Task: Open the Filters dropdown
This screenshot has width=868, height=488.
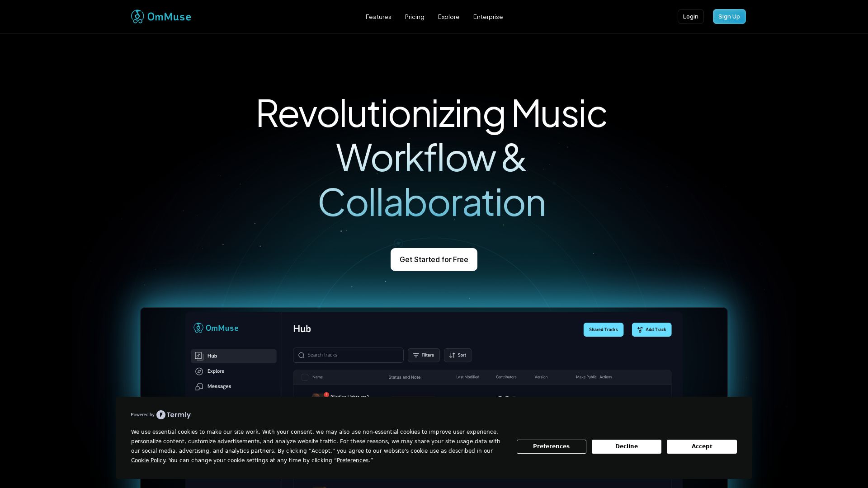Action: coord(424,356)
